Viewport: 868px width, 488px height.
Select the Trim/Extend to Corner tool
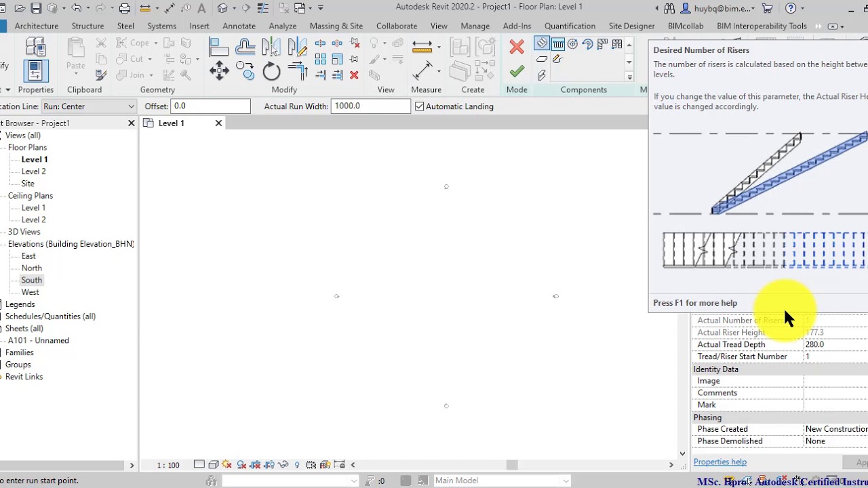[x=298, y=70]
